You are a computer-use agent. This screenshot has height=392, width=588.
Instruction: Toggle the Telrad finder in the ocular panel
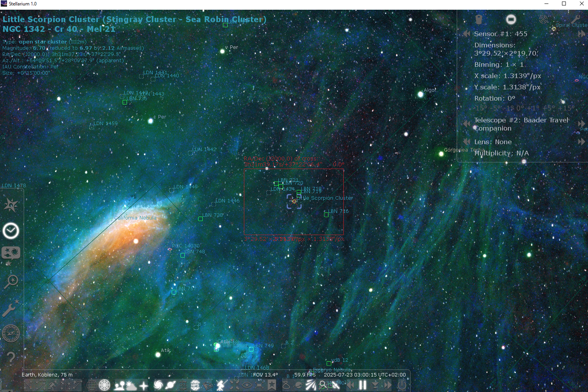pyautogui.click(x=543, y=20)
